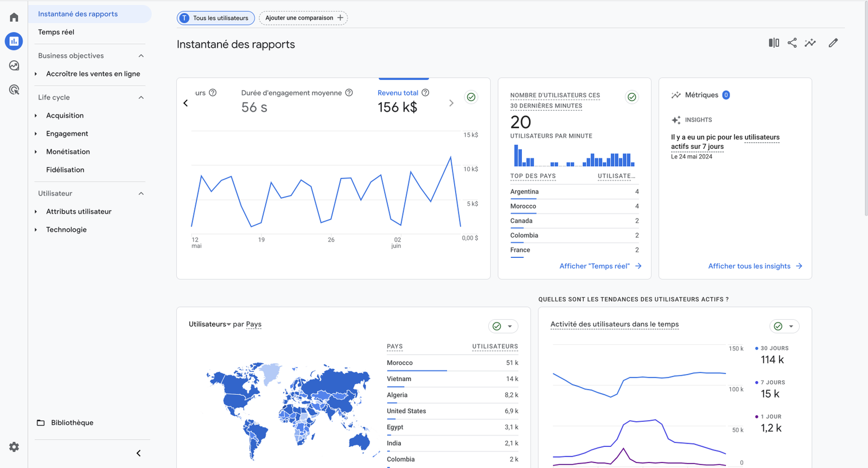
Task: Open Admin settings gear icon
Action: point(14,447)
